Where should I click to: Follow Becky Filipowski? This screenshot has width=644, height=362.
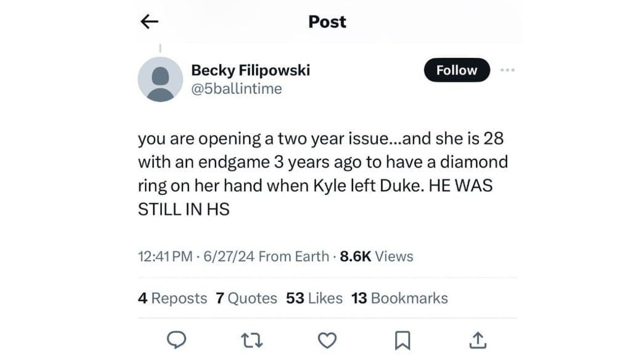[457, 70]
